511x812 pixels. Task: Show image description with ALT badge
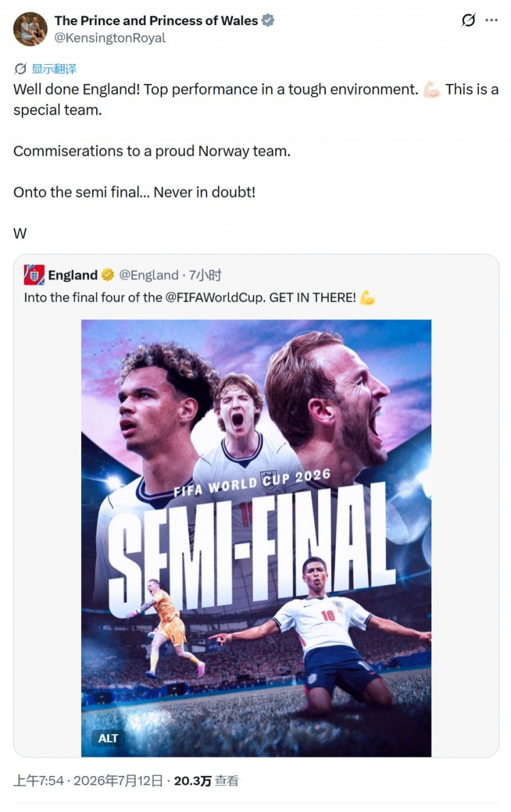[x=108, y=738]
